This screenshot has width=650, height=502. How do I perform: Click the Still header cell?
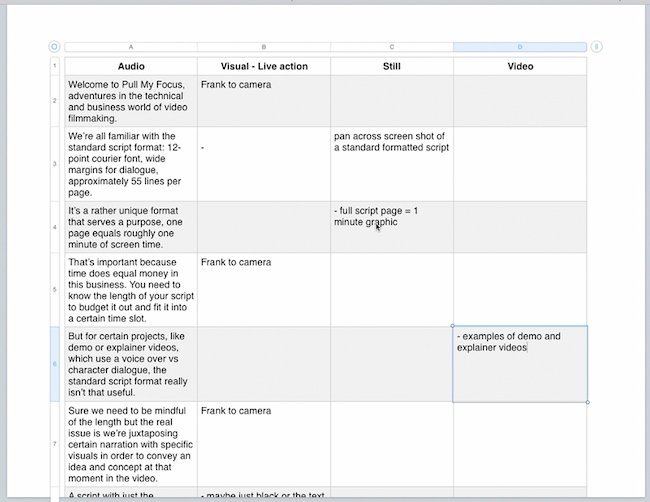[392, 66]
